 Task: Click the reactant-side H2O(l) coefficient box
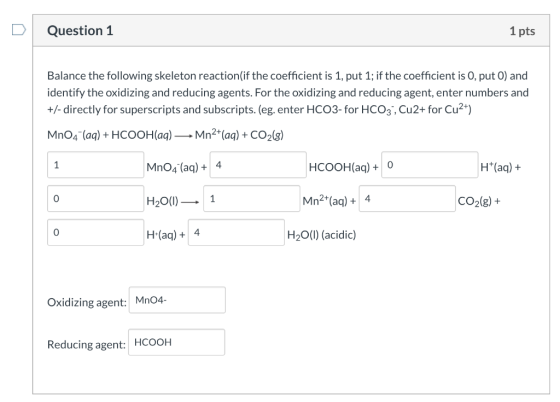click(x=95, y=199)
